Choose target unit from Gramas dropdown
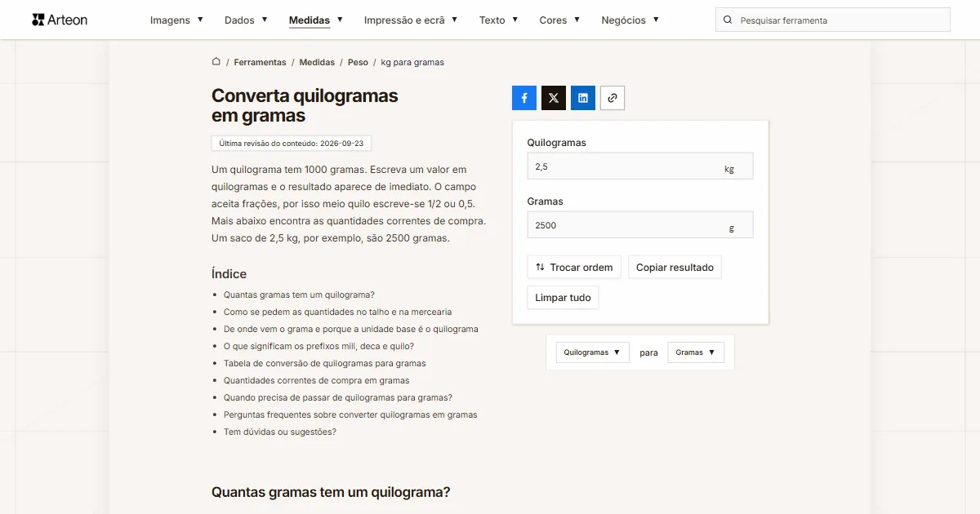Viewport: 980px width, 514px height. (696, 352)
